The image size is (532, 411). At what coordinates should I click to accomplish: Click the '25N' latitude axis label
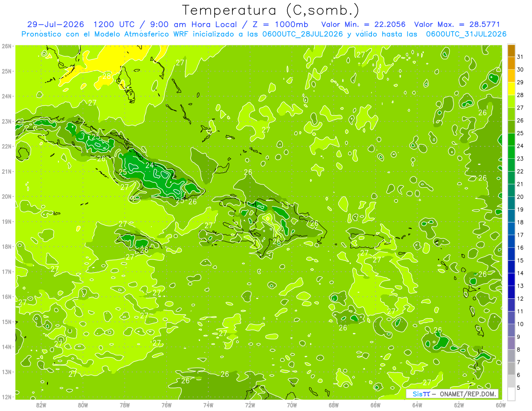(7, 71)
